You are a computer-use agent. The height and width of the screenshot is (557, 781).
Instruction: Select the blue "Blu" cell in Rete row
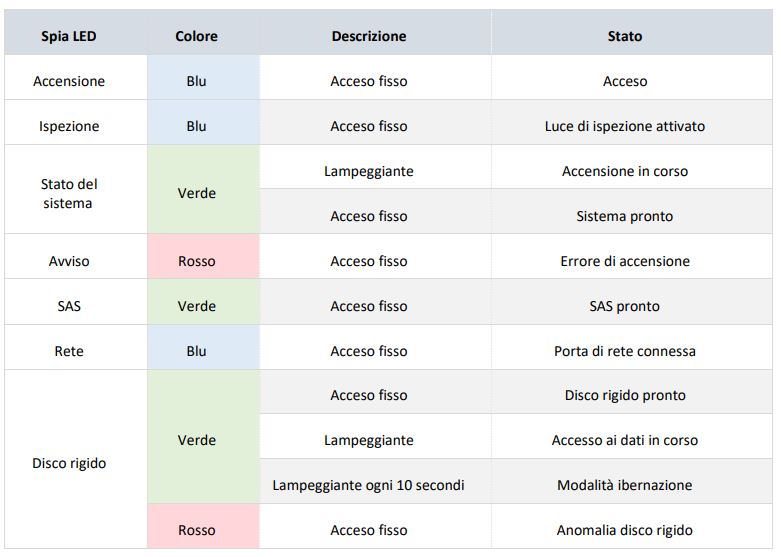pos(196,351)
